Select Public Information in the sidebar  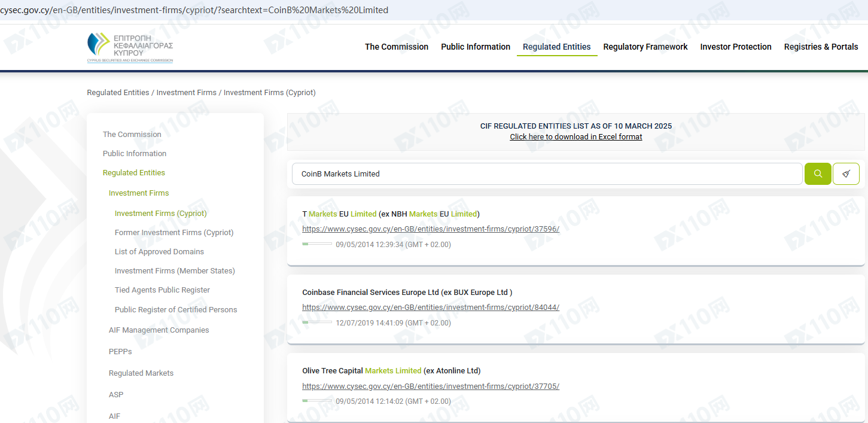tap(135, 154)
